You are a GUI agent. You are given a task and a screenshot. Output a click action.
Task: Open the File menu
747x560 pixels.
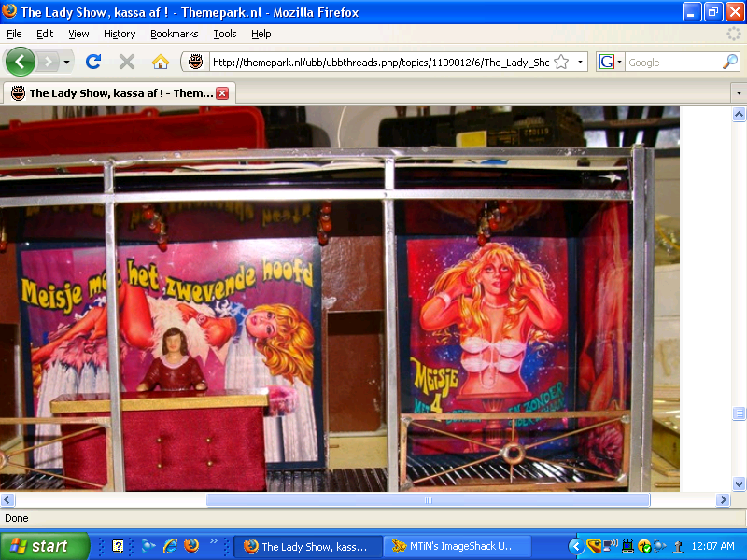point(14,34)
